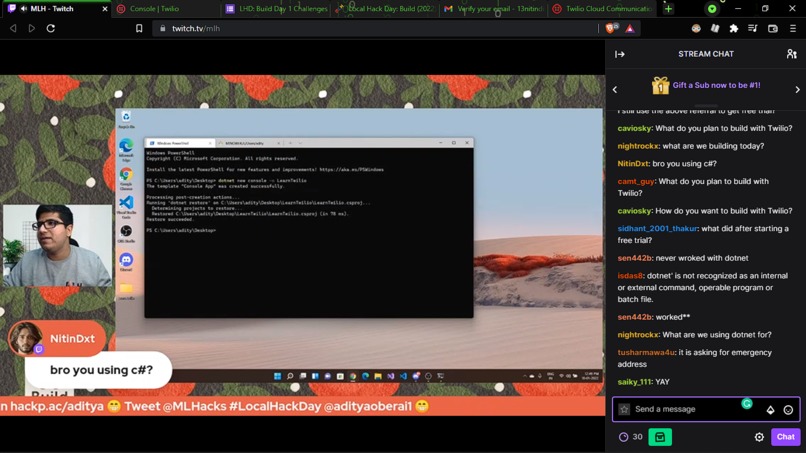Open camt_guy's user card in chat

(x=636, y=182)
